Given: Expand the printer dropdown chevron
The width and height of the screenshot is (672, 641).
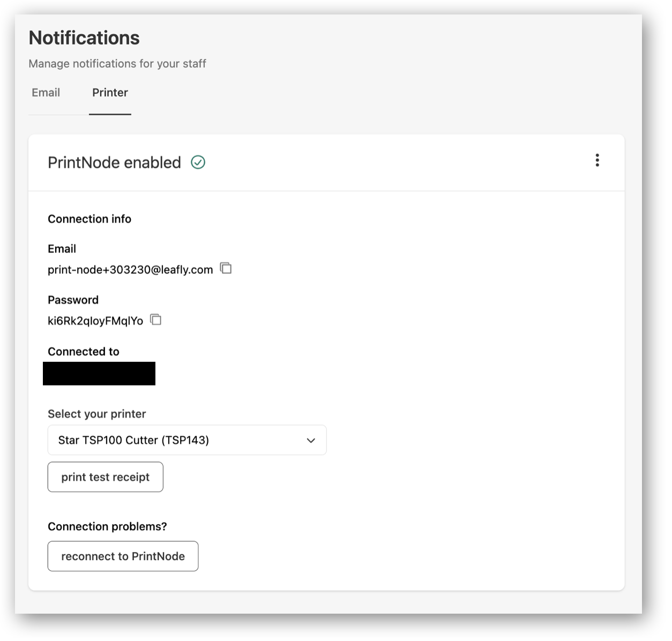Looking at the screenshot, I should click(x=311, y=441).
